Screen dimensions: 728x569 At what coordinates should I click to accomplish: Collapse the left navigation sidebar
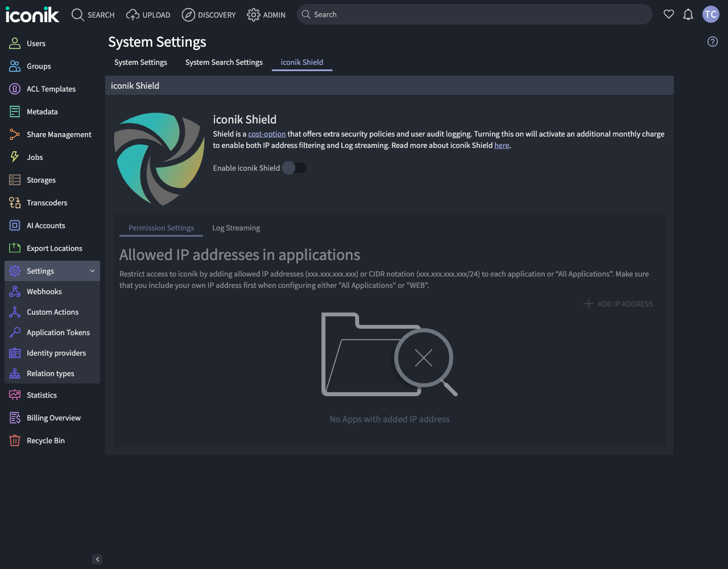point(97,559)
